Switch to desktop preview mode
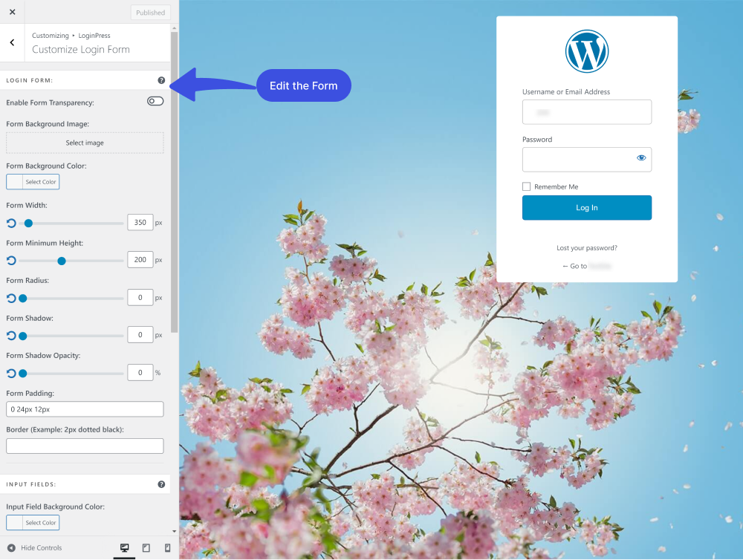The image size is (743, 560). click(125, 547)
